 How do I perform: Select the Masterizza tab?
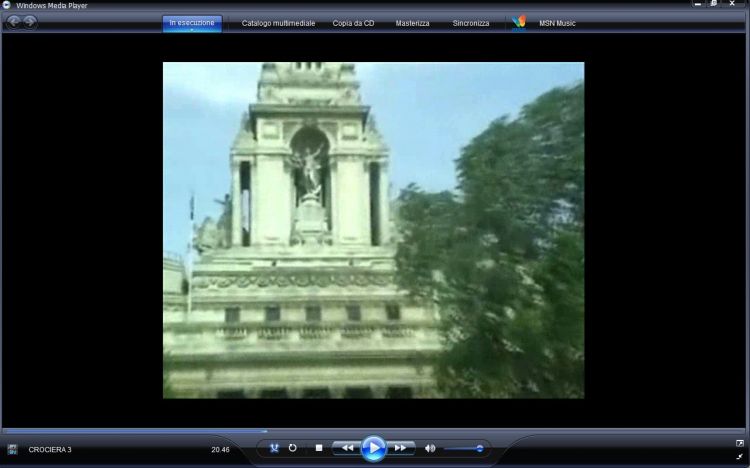tap(412, 22)
